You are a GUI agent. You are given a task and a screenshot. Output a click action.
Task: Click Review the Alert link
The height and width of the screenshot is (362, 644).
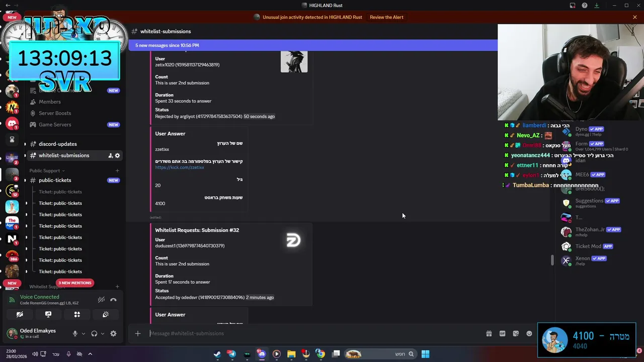(386, 17)
